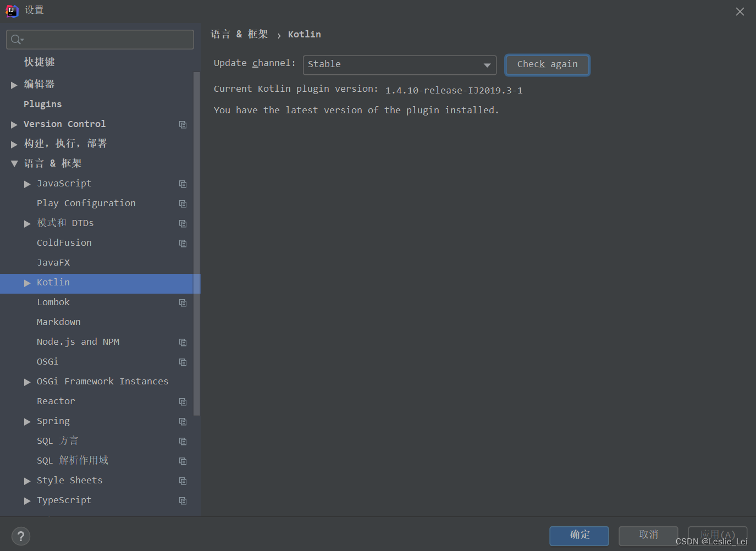
Task: Collapse the 语言 & 框架 section
Action: [14, 163]
